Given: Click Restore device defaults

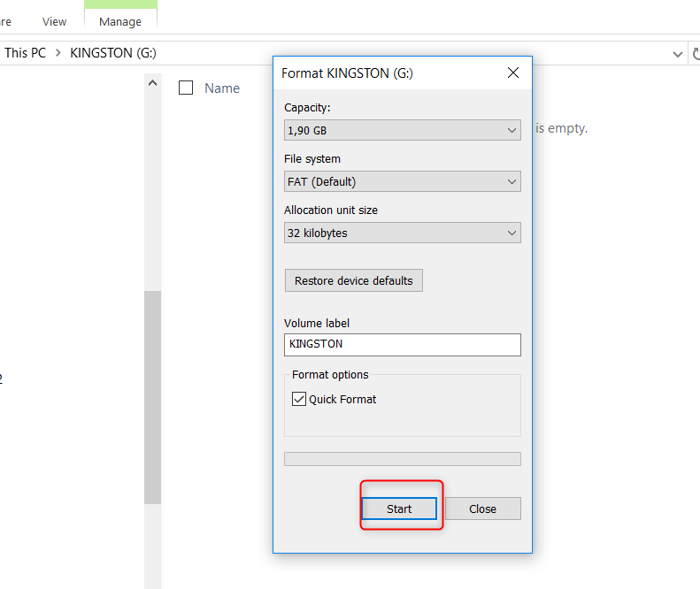Looking at the screenshot, I should click(353, 280).
